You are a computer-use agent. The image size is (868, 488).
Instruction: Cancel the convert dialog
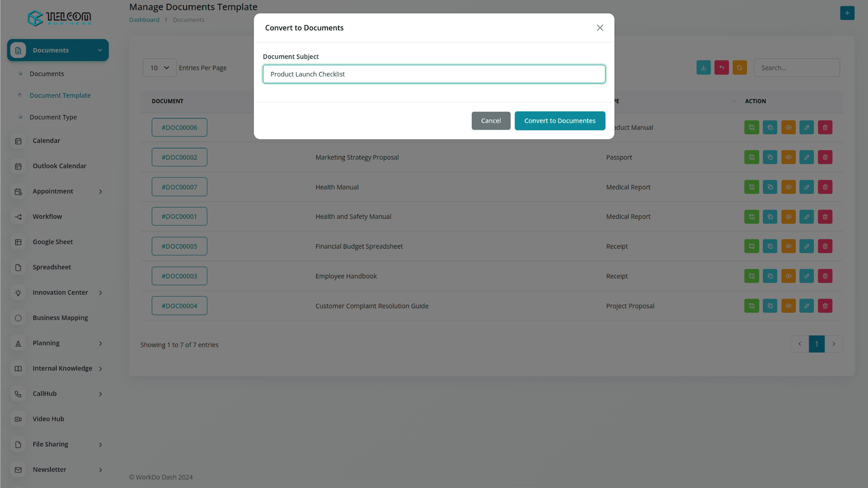pos(491,121)
